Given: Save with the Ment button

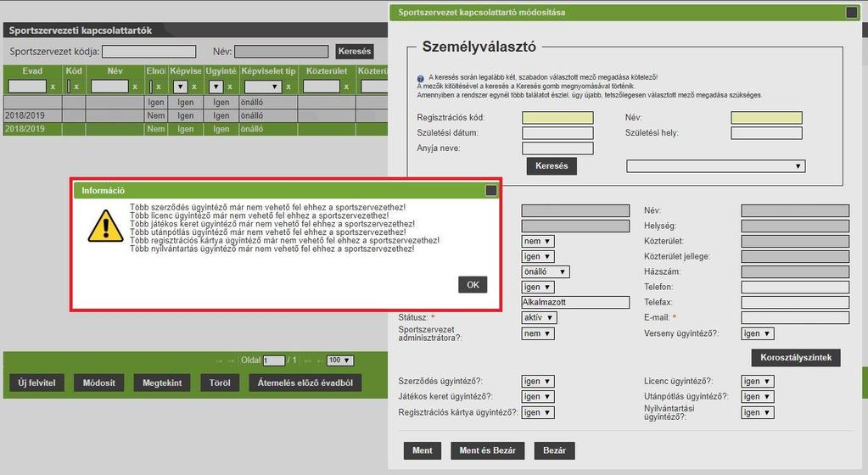Looking at the screenshot, I should pos(423,450).
